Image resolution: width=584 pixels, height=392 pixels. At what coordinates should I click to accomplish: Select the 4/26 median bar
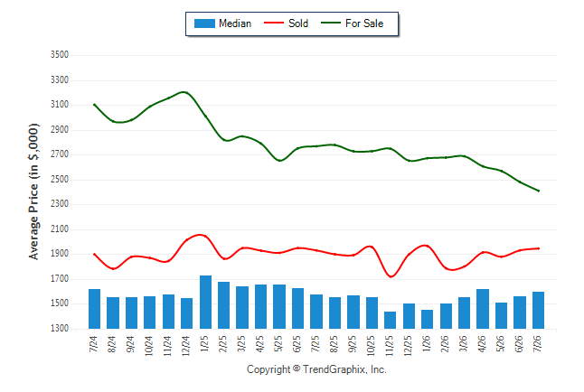[x=483, y=309]
